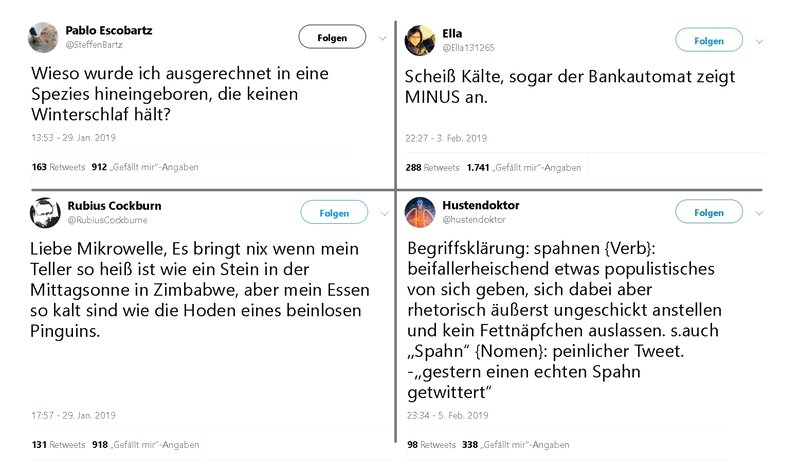Follow Pablo Escobartz with Folgen button
800x469 pixels.
(332, 37)
